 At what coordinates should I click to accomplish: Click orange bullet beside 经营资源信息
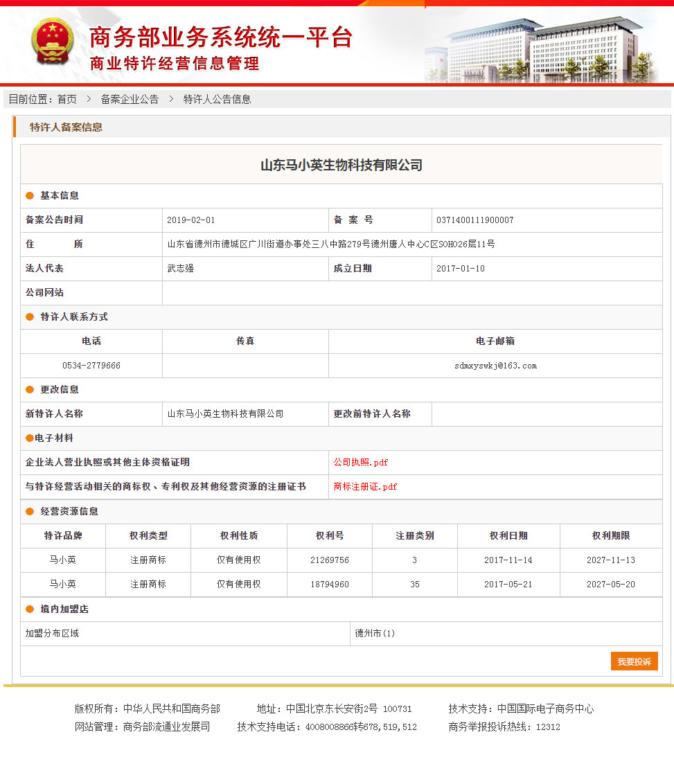[x=30, y=512]
